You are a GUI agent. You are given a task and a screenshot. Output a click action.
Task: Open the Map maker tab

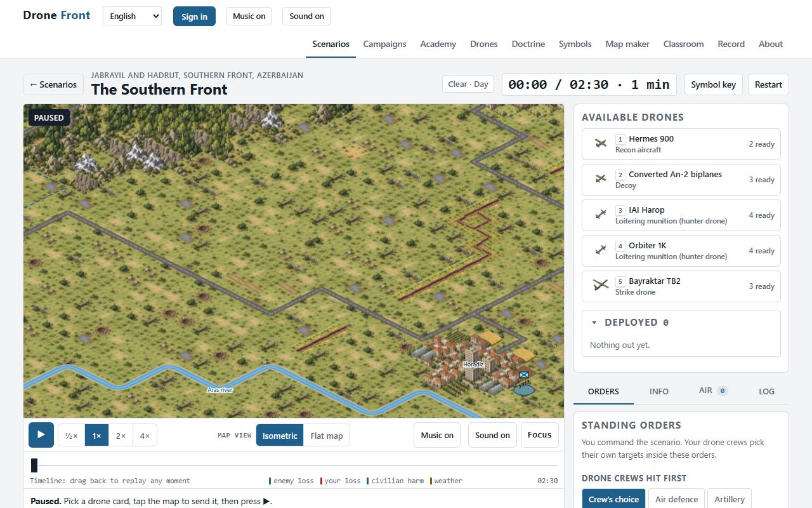tap(627, 44)
